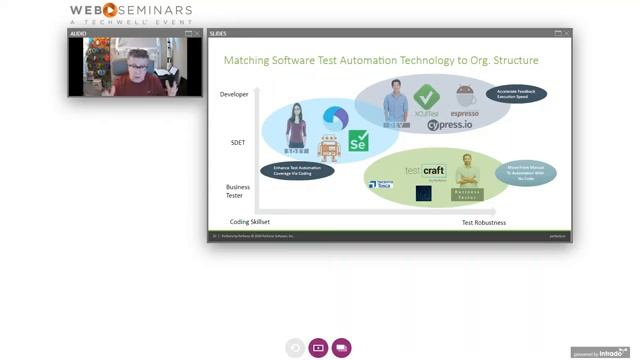This screenshot has height=360, width=640.
Task: Click the purple media player dock button
Action: 318,348
